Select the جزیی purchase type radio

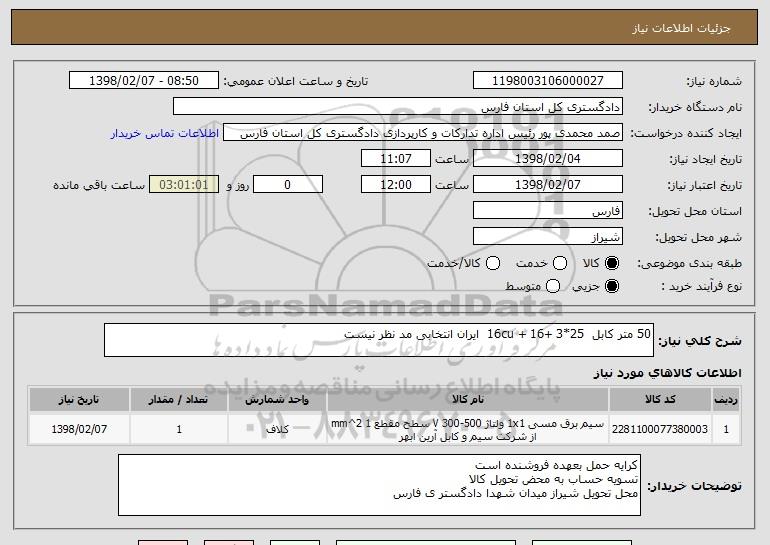(x=612, y=286)
